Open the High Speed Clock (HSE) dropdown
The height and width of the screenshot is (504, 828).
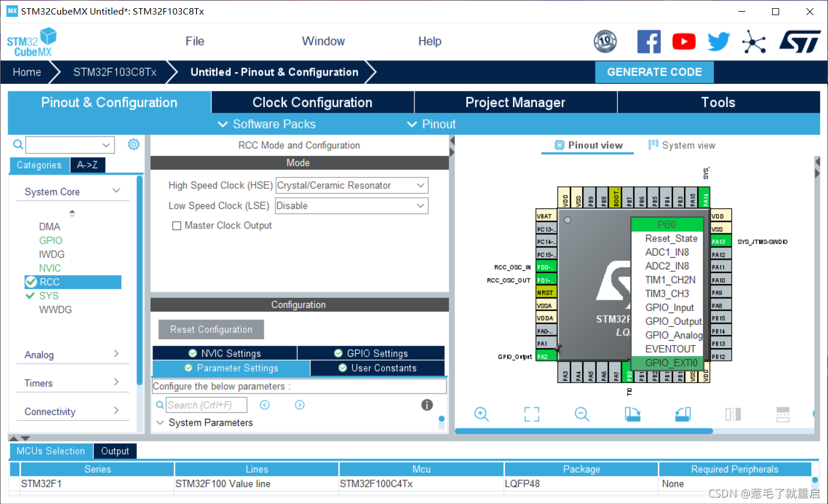[352, 186]
